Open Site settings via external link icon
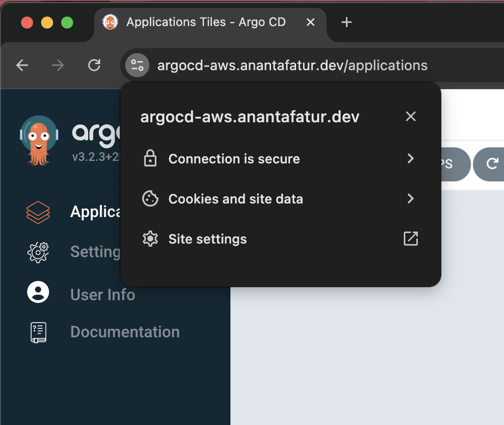 (x=410, y=239)
